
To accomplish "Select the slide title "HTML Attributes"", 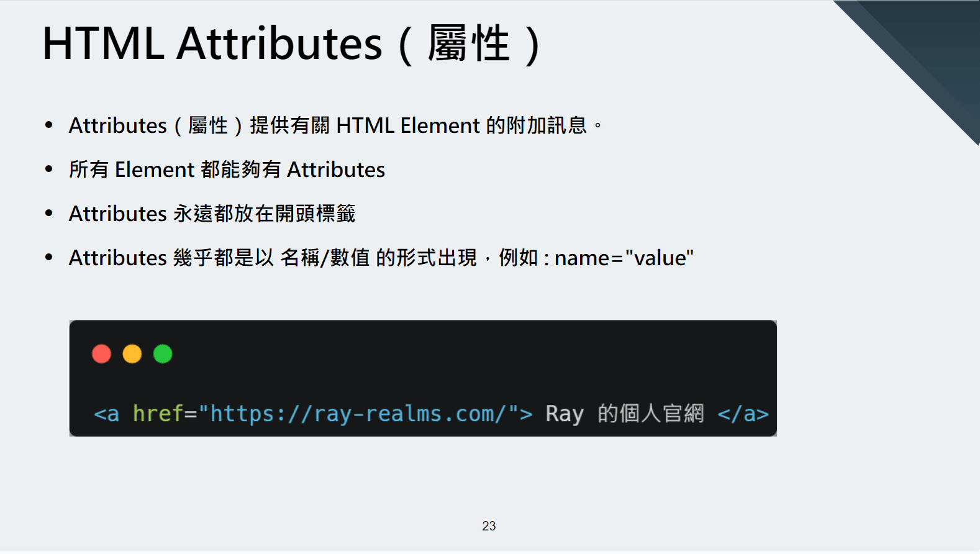I will coord(212,44).
